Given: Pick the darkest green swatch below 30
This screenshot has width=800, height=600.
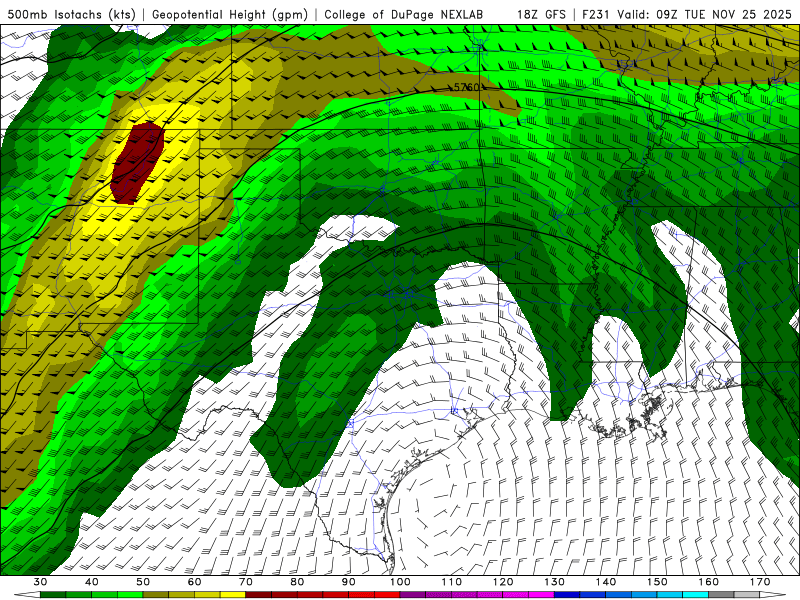Looking at the screenshot, I should click(x=53, y=595).
